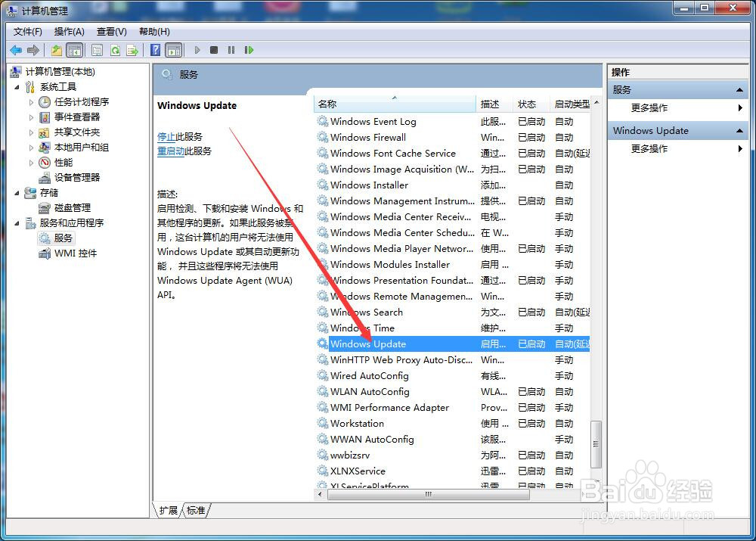Click the Start Service play icon

[197, 50]
